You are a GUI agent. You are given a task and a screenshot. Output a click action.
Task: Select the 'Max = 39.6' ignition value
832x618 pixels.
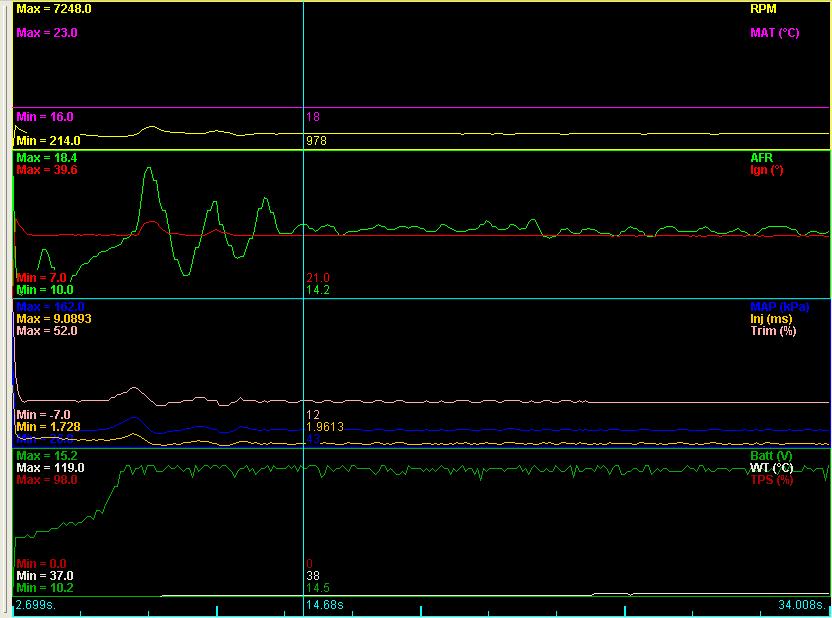coord(47,170)
